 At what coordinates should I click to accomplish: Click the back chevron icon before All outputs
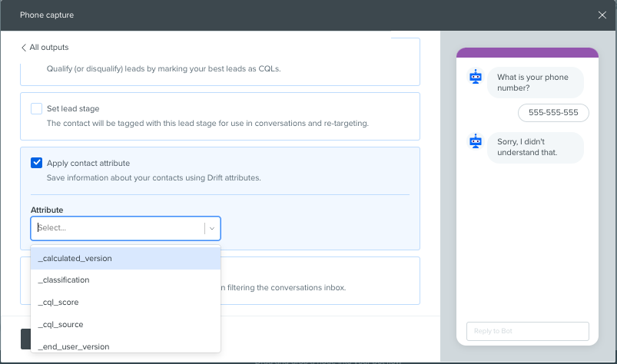tap(24, 48)
